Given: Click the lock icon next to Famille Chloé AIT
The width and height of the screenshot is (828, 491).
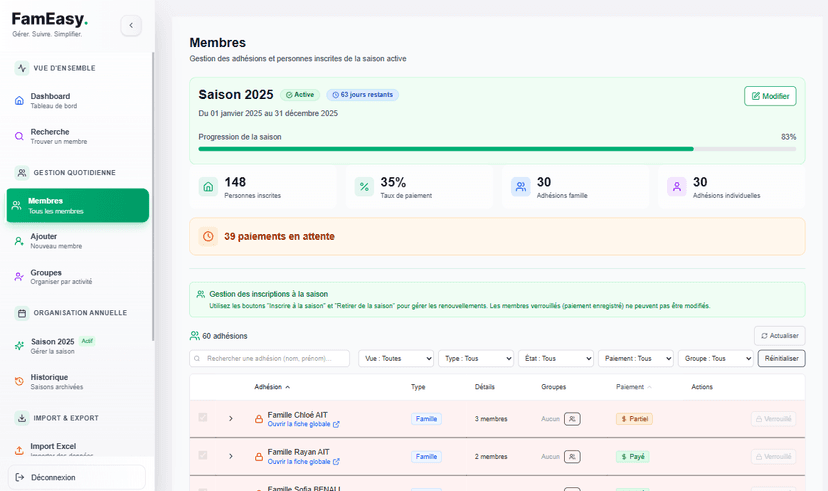Looking at the screenshot, I should [x=259, y=419].
